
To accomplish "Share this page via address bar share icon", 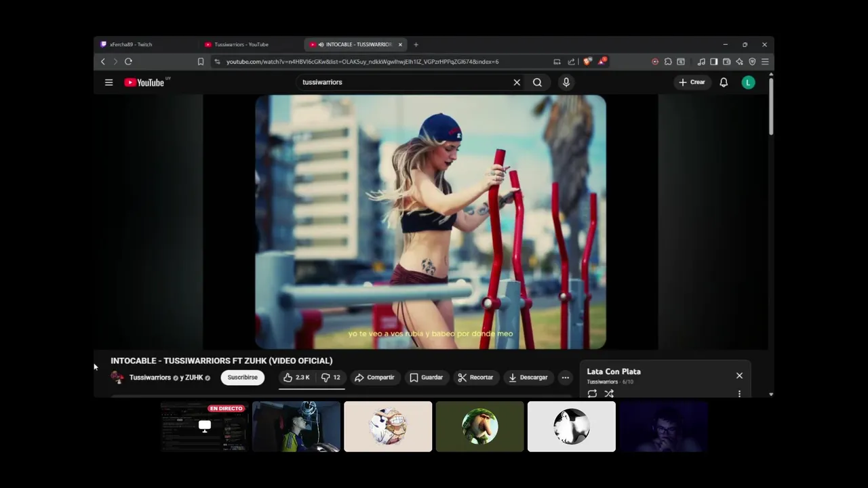I will (x=572, y=62).
